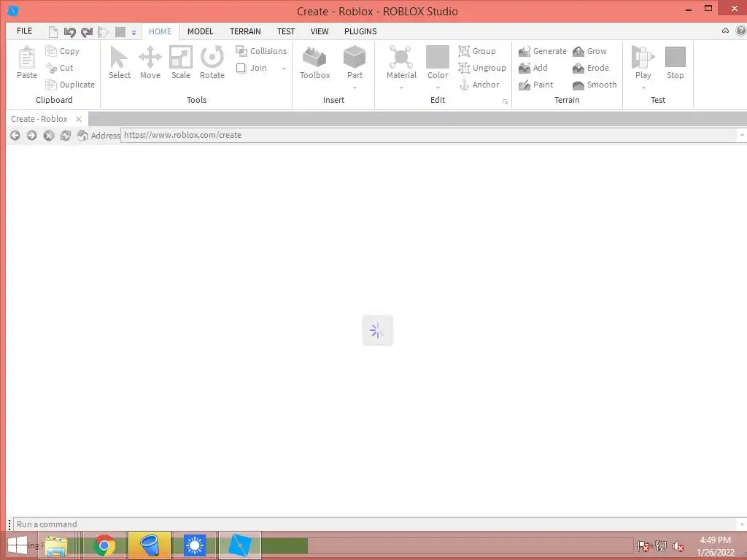Viewport: 747px width, 560px height.
Task: Switch to the MODEL ribbon tab
Action: click(200, 31)
